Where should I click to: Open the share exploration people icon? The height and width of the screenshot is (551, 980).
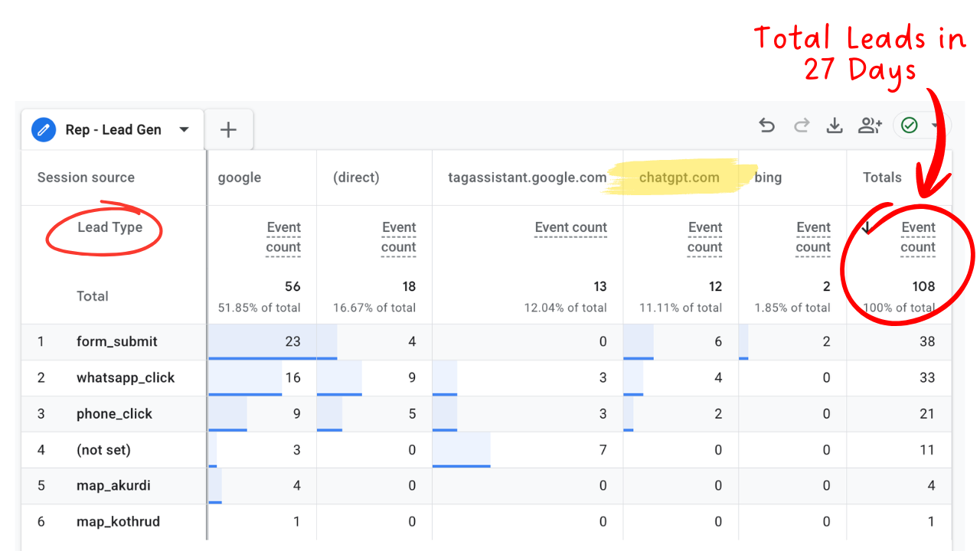click(x=870, y=126)
